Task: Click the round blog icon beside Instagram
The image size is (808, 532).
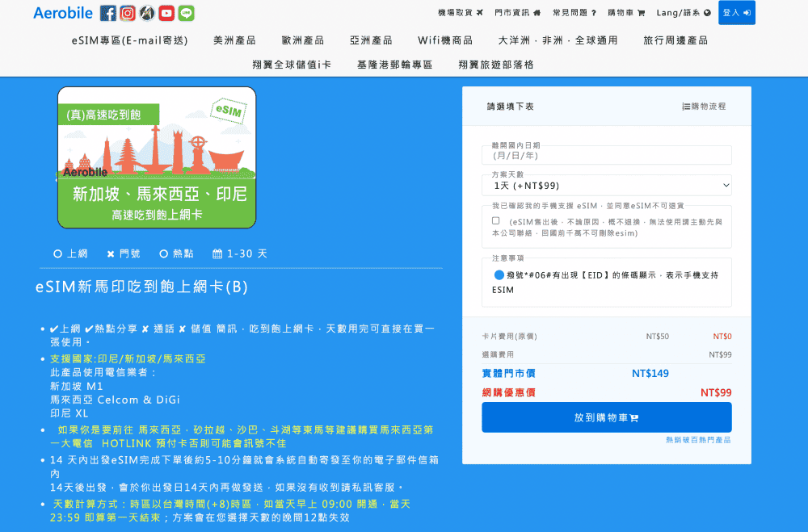Action: point(147,13)
